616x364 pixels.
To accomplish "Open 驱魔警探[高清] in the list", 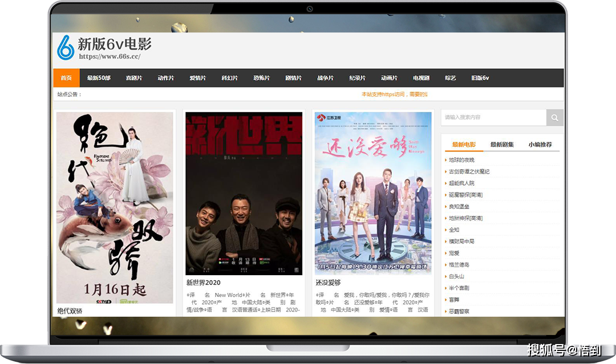I will [465, 195].
